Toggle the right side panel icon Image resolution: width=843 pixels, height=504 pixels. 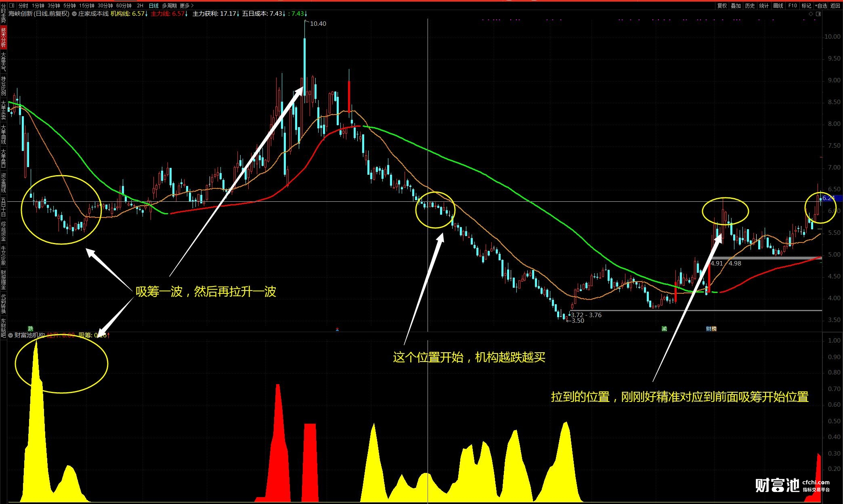coord(818,14)
